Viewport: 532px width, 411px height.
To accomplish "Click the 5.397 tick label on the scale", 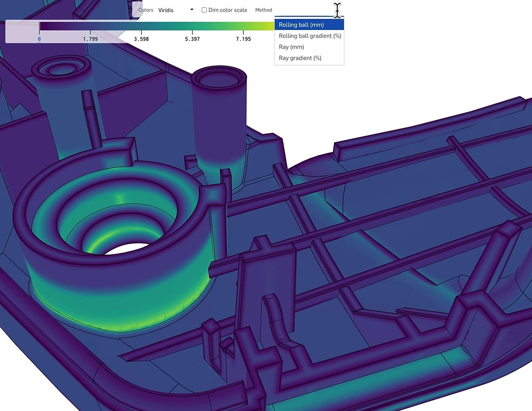I will click(x=192, y=39).
